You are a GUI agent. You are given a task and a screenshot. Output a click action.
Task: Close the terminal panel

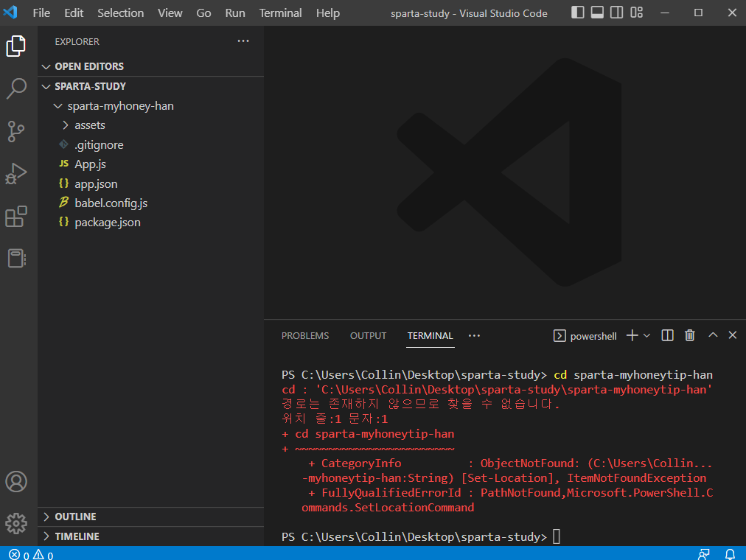[733, 335]
